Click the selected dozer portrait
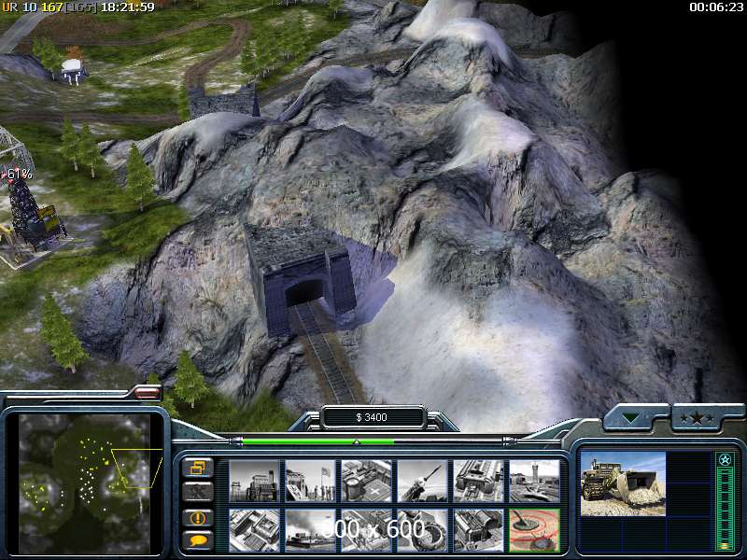Image resolution: width=747 pixels, height=560 pixels. [622, 483]
